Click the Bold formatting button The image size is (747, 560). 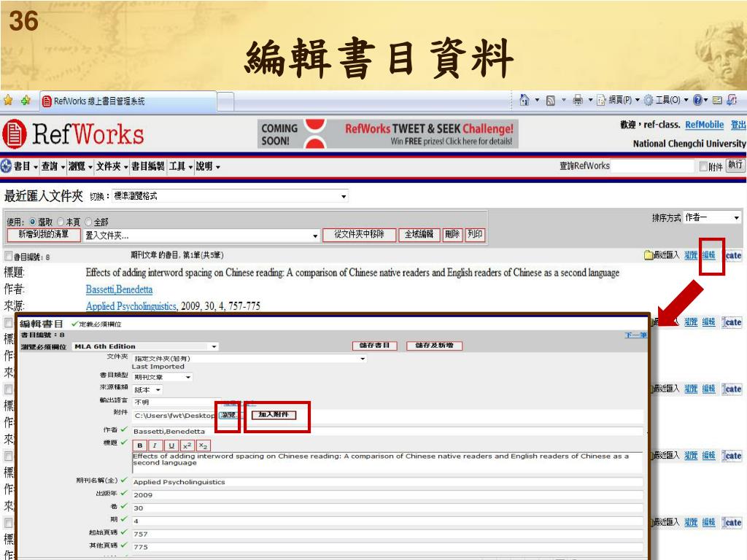click(x=139, y=446)
